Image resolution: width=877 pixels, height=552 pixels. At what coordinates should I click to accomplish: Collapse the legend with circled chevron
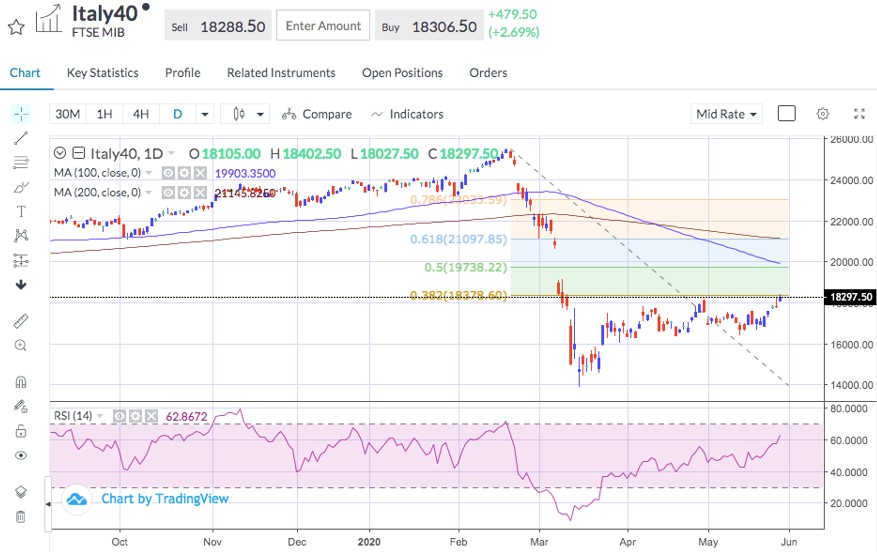tap(60, 153)
